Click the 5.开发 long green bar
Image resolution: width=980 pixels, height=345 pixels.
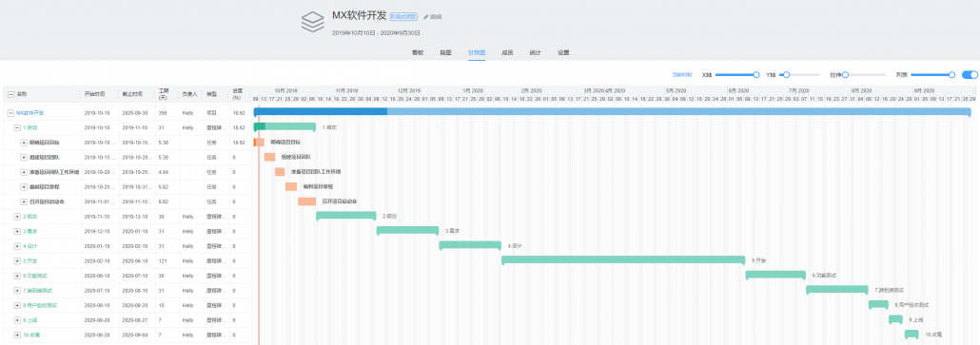tap(623, 260)
